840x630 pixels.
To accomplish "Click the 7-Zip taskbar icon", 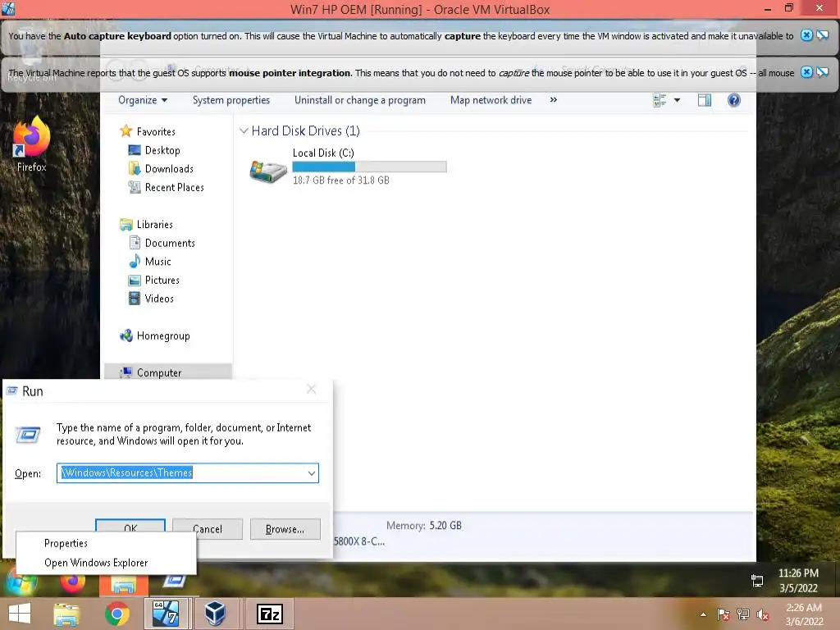I will coord(270,614).
